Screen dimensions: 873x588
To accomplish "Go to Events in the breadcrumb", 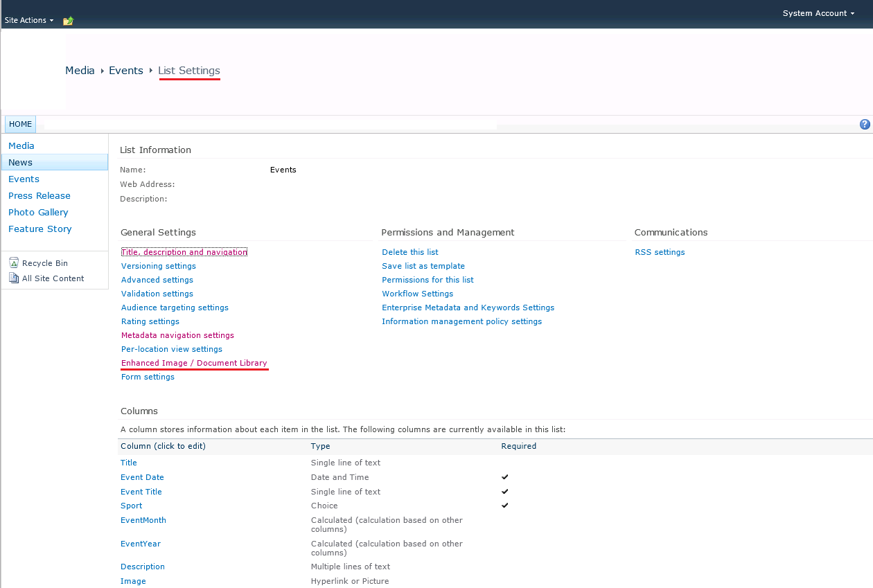I will click(126, 71).
